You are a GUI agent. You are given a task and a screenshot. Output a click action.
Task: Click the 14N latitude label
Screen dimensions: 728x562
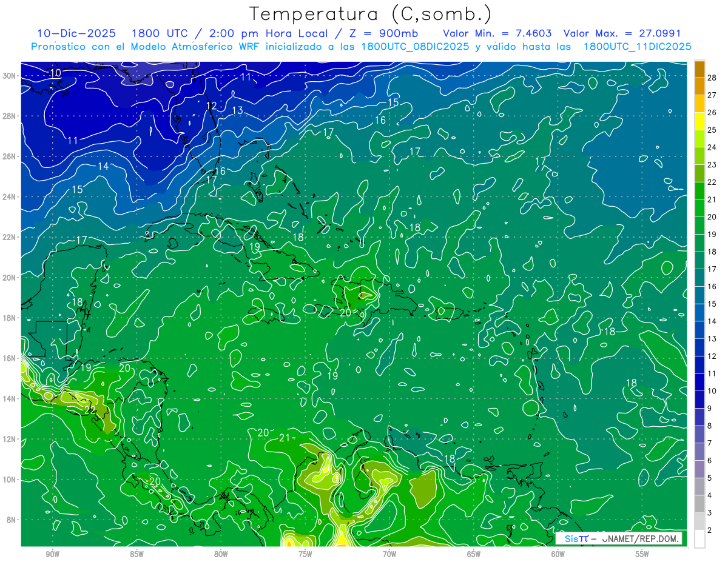(10, 399)
